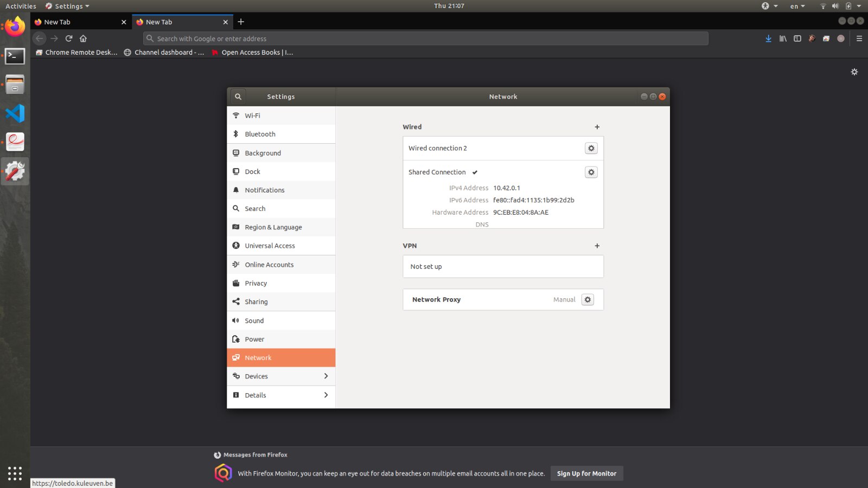This screenshot has width=868, height=488.
Task: Select the Wired connection 2 row
Action: [x=503, y=148]
